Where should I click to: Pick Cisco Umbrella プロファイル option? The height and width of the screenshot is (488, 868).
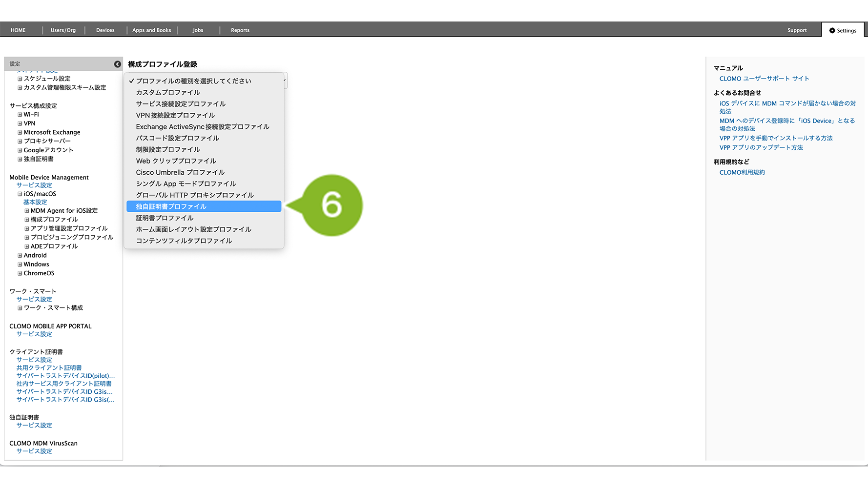coord(180,172)
